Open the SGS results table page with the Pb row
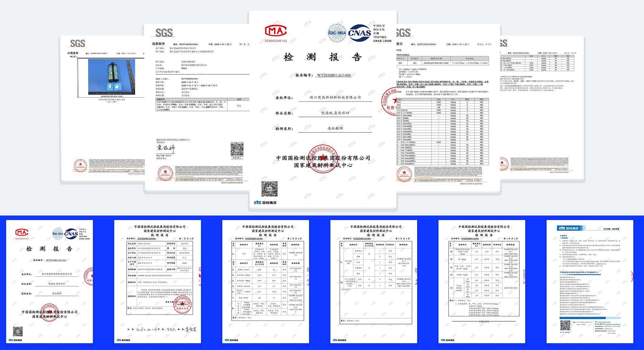Screen dimensions: 644x350 pyautogui.click(x=448, y=109)
